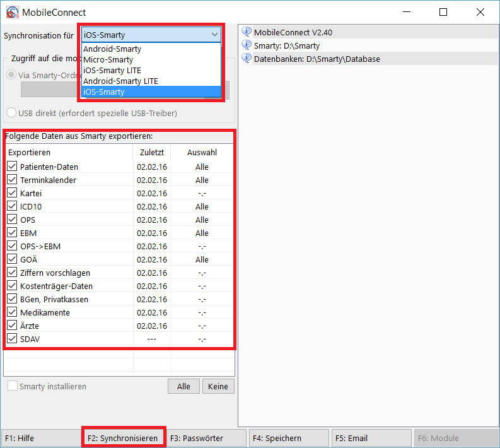The image size is (500, 448).
Task: Select the MobileConnect V2.40 log line
Action: pyautogui.click(x=375, y=32)
